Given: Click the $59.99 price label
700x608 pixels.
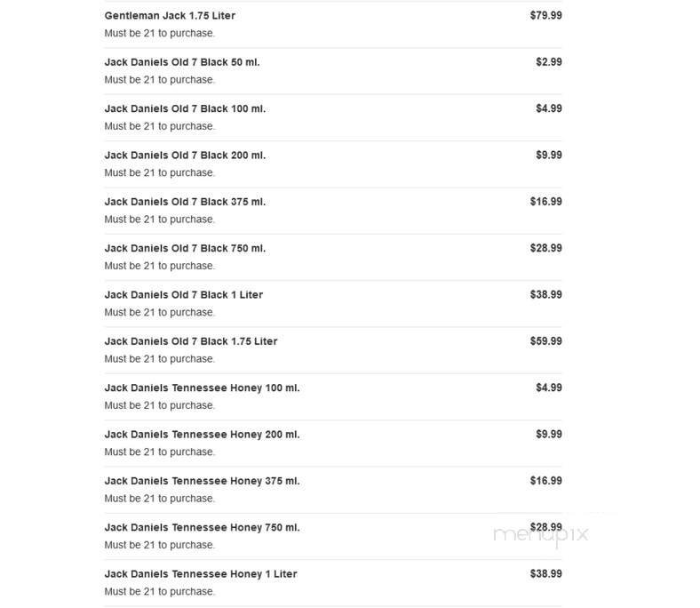Looking at the screenshot, I should tap(545, 341).
